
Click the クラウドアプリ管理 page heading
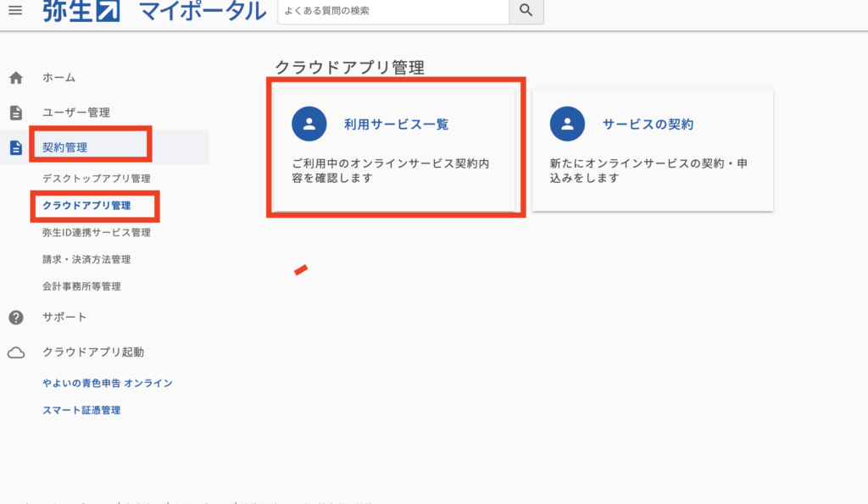tap(350, 68)
